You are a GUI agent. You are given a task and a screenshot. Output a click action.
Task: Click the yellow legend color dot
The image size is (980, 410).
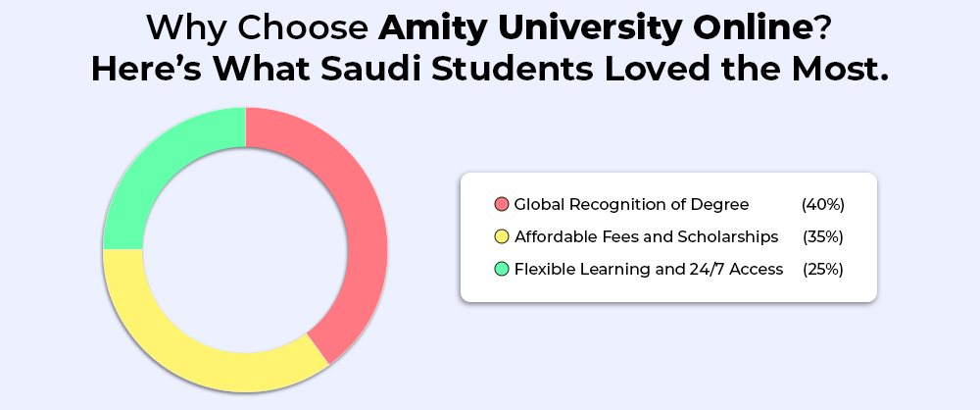[x=501, y=237]
